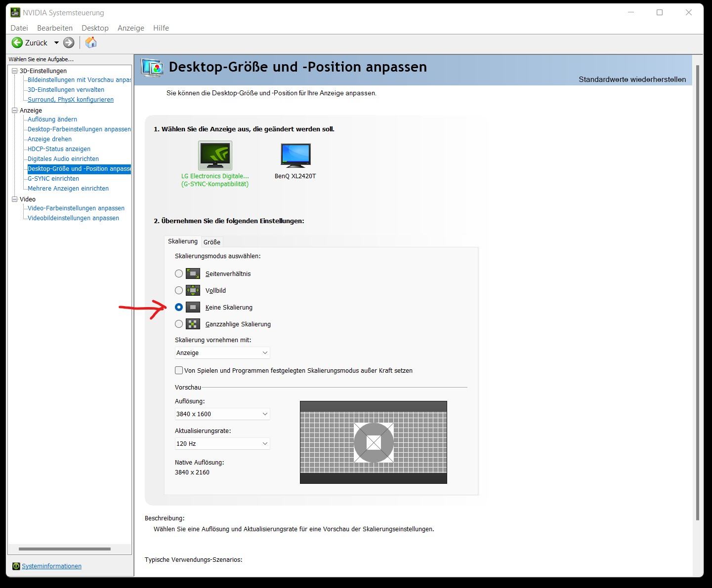Open the Desktop menu
712x588 pixels.
pos(95,28)
